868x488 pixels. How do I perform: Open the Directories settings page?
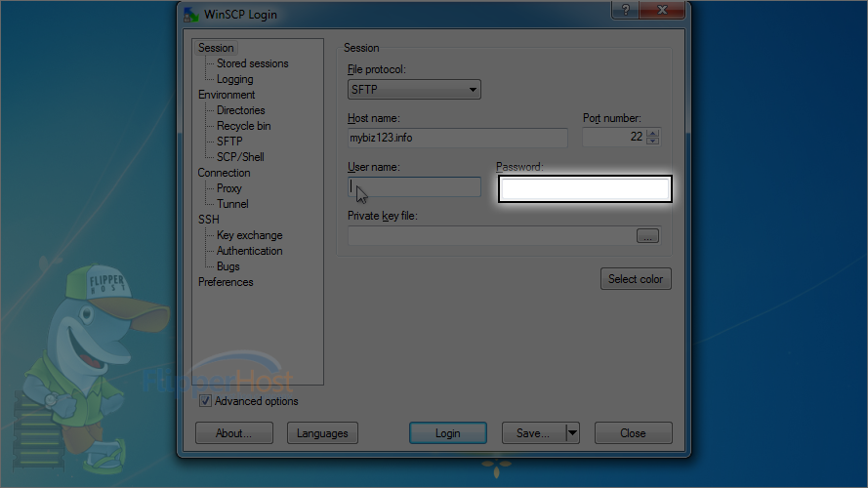point(241,110)
